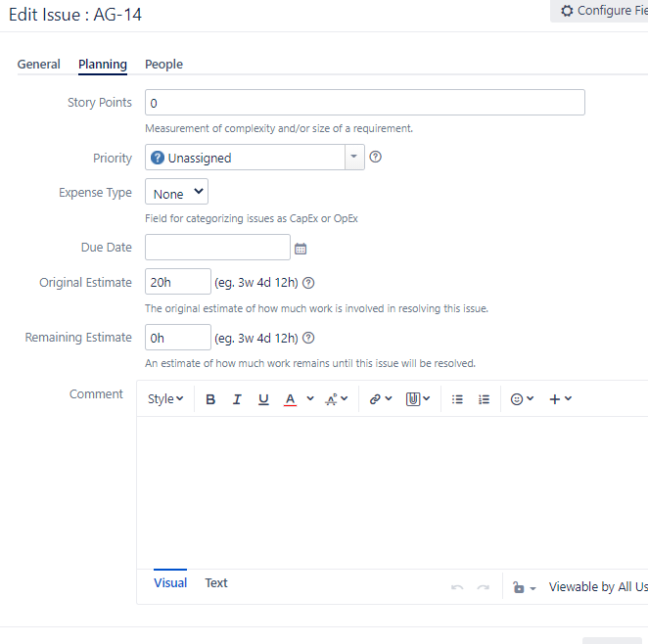Open more formatting options dropdown
The width and height of the screenshot is (648, 644).
(337, 399)
